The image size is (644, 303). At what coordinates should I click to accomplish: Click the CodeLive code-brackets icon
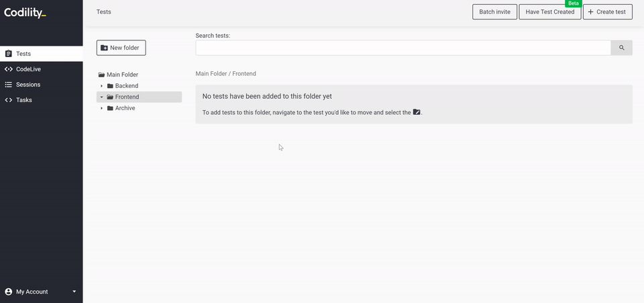click(8, 69)
